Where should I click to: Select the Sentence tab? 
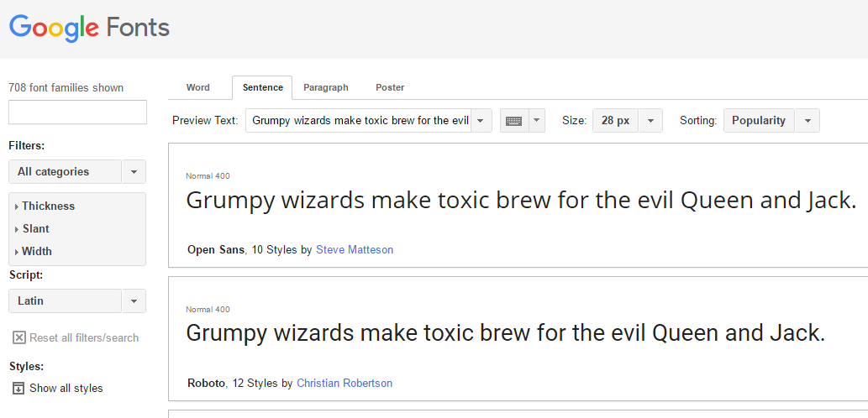coord(262,87)
